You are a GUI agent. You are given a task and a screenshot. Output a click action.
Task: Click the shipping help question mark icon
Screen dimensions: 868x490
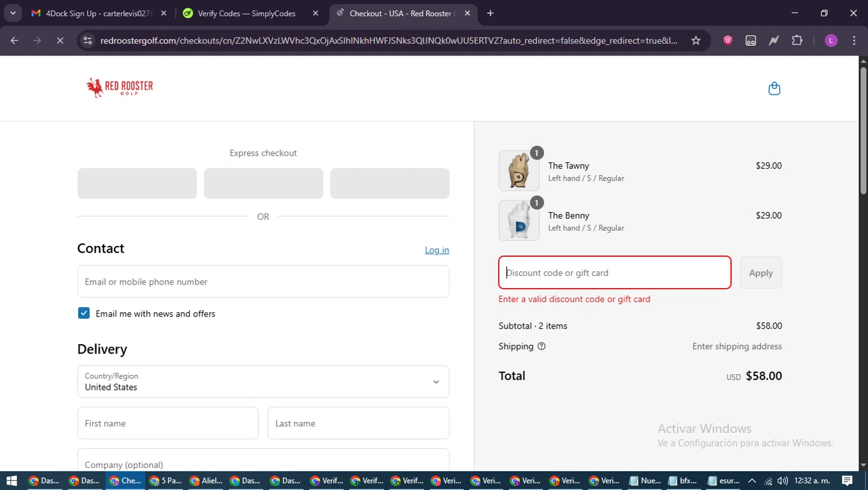(542, 347)
